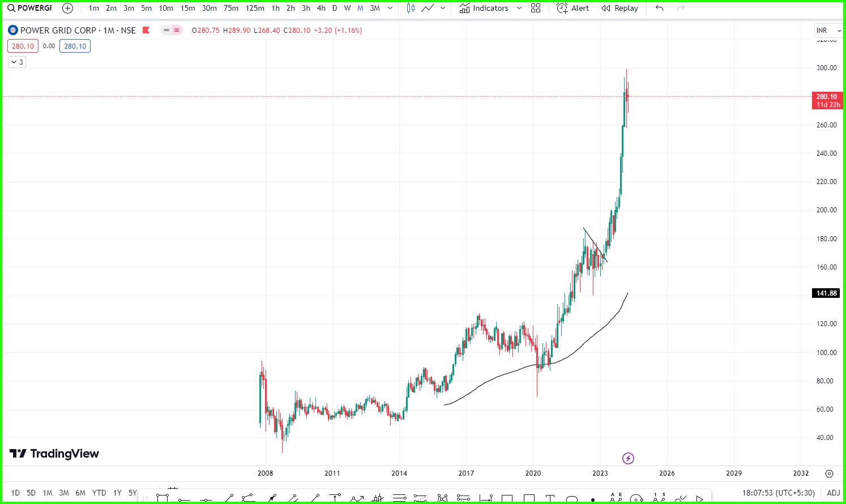Open chart settings gear at axis corner
This screenshot has height=504, width=846.
coord(829,473)
